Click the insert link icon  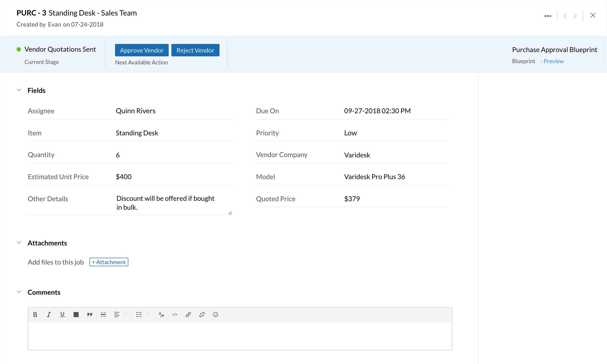pyautogui.click(x=188, y=315)
